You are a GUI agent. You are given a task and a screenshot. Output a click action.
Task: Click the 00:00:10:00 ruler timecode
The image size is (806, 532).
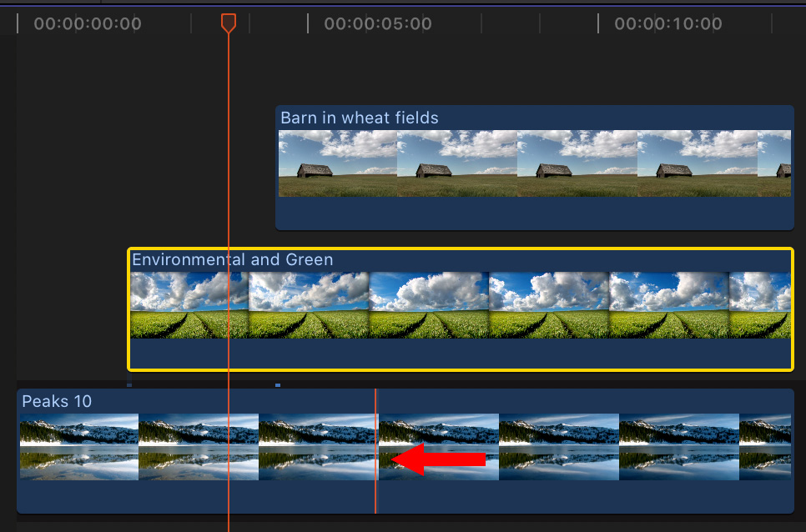668,24
